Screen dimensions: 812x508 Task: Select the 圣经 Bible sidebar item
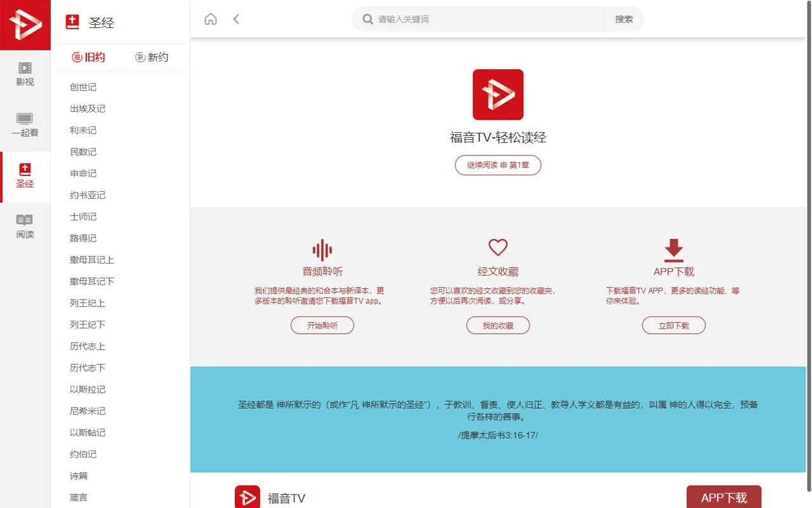25,177
